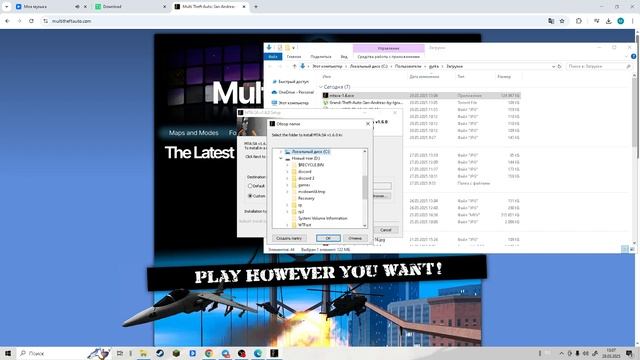The image size is (640, 360).
Task: Open the Explorer address history dropdown
Action: [553, 66]
